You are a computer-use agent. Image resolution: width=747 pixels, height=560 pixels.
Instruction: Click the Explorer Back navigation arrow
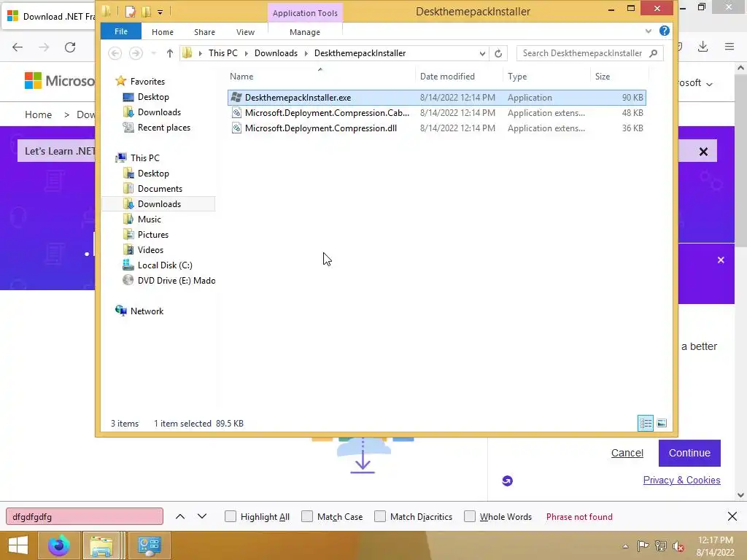[x=115, y=53]
